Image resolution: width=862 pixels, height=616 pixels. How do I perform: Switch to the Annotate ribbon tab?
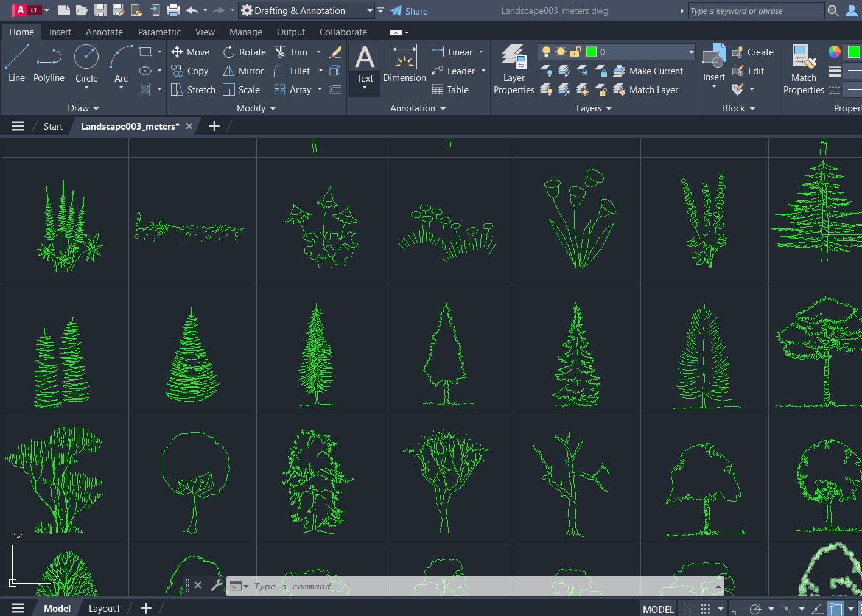tap(103, 32)
